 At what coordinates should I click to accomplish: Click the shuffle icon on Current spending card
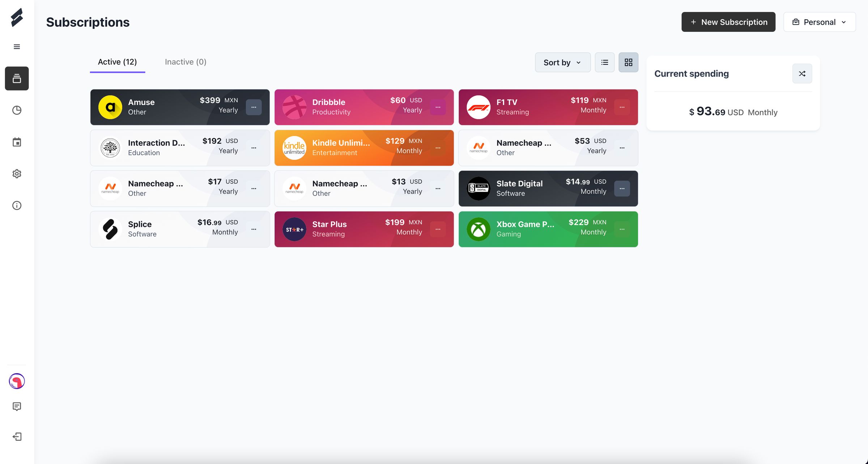click(802, 73)
